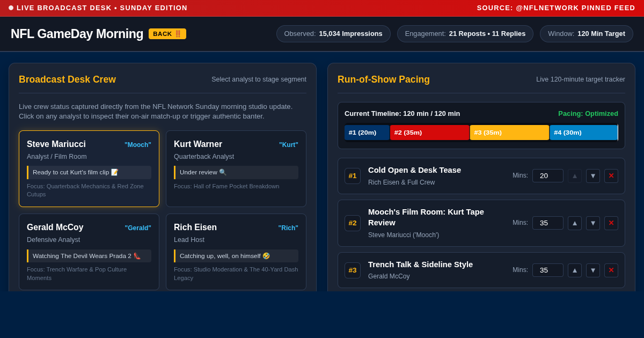This screenshot has width=644, height=338.
Task: Click the 'Ready to cut Kurt's film clip' status
Action: [x=89, y=172]
